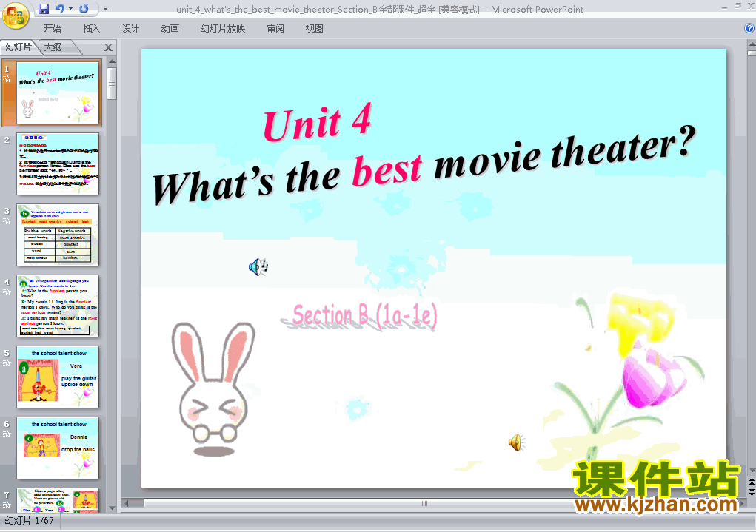Click the orange speaker sound icon on slide
The width and height of the screenshot is (756, 532).
point(516,442)
